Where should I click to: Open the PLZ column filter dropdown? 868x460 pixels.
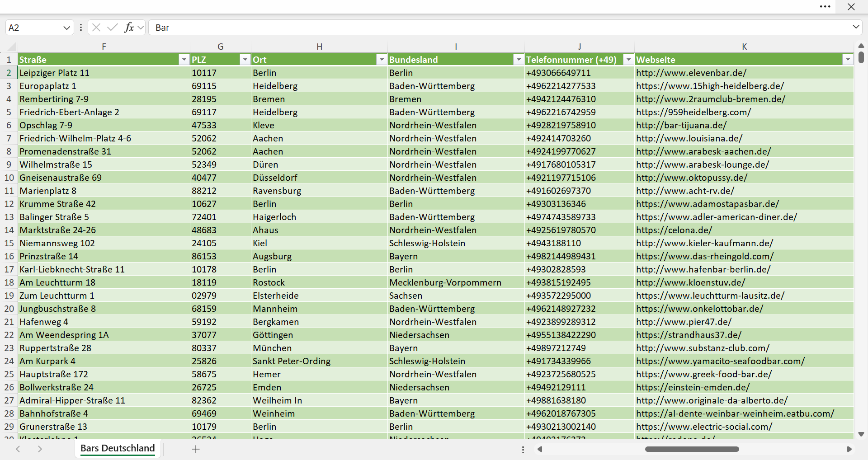click(245, 60)
